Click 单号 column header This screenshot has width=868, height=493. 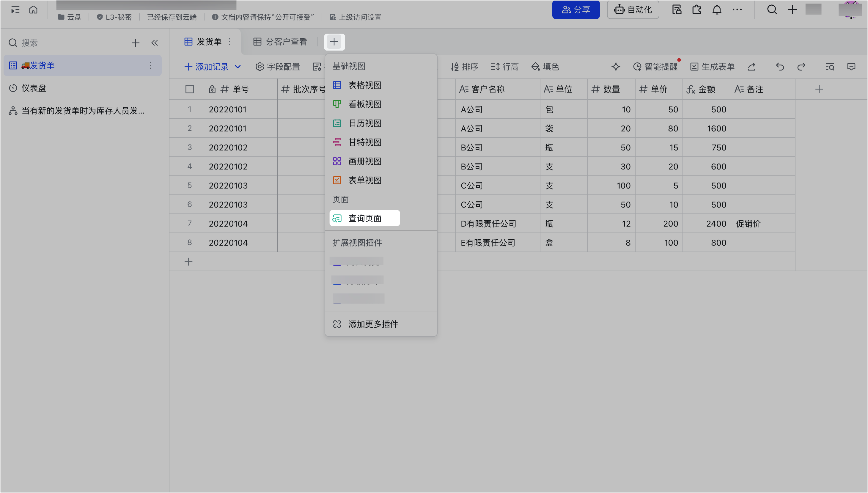pyautogui.click(x=240, y=90)
